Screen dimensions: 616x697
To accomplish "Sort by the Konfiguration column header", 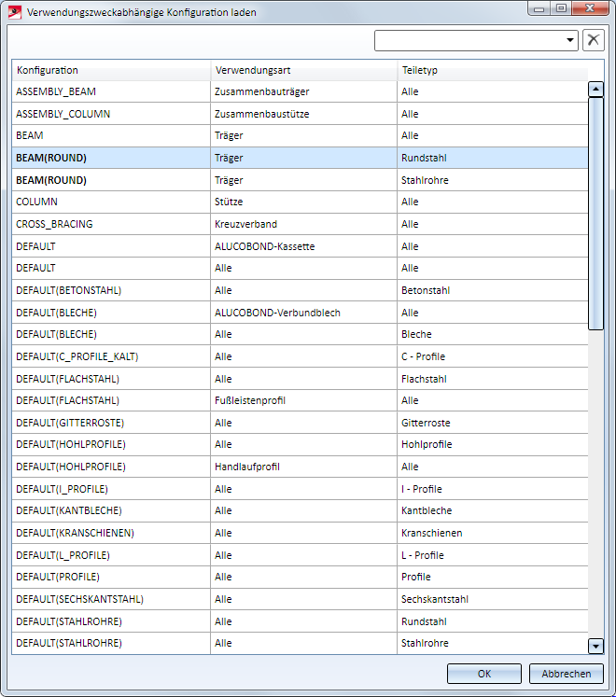I will (111, 70).
